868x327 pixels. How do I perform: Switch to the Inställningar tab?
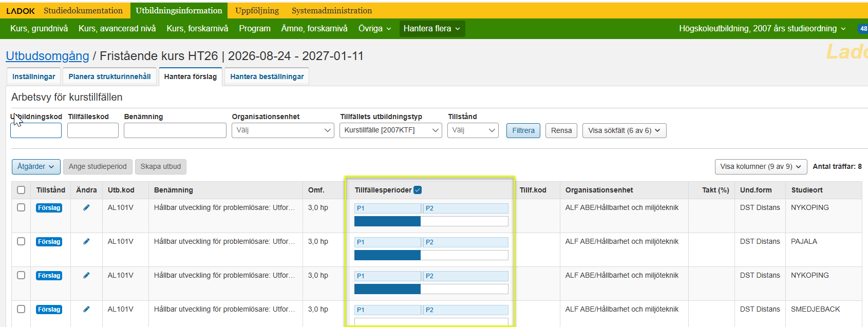(x=33, y=76)
